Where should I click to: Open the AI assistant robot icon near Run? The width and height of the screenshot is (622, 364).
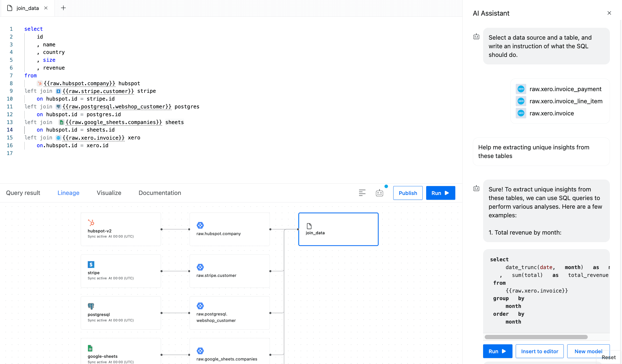(379, 193)
